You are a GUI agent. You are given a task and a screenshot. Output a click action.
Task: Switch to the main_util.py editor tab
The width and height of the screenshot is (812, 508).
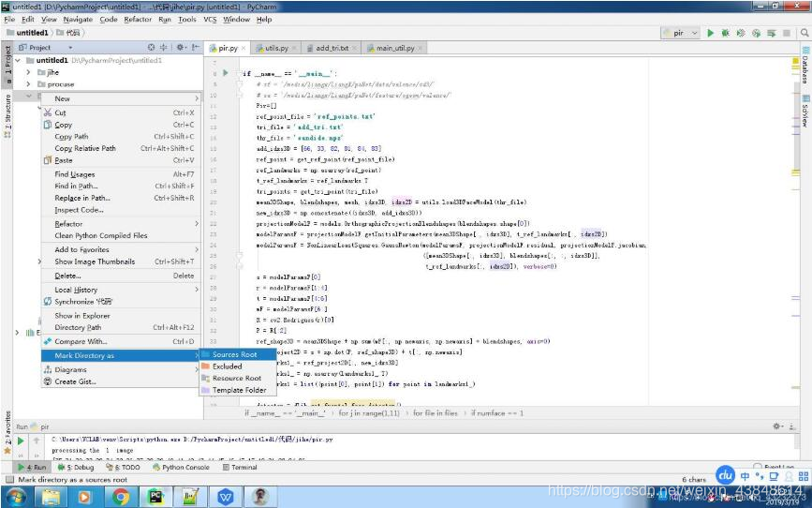[394, 48]
